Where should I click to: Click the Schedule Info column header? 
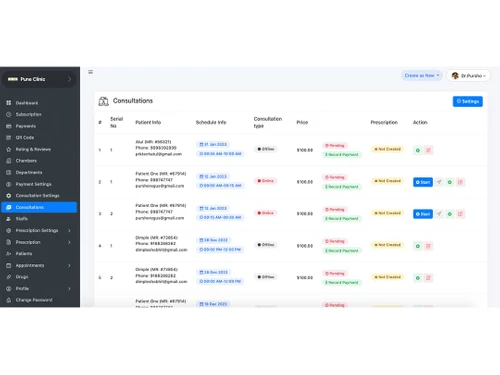211,122
